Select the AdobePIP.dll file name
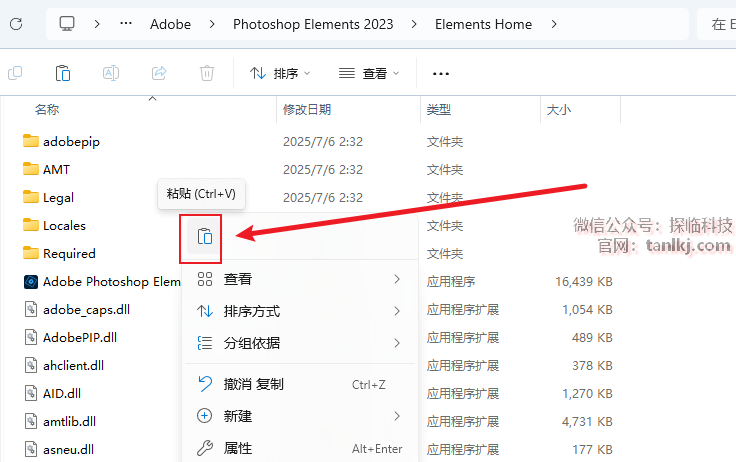This screenshot has height=462, width=736. [80, 337]
